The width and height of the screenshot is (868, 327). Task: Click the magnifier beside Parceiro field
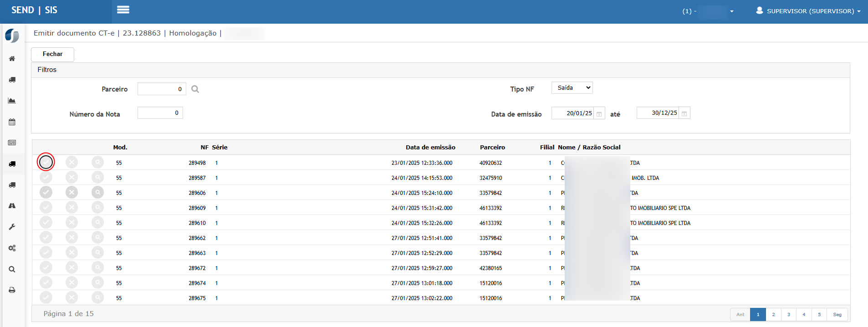[195, 89]
